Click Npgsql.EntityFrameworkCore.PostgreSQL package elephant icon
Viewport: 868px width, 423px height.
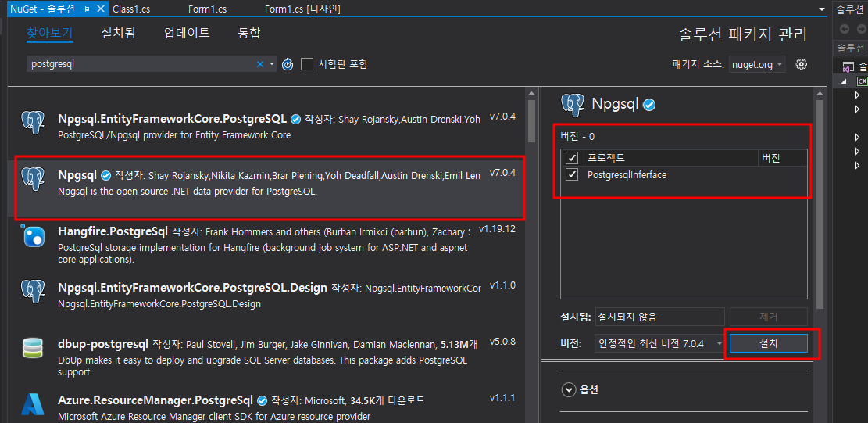tap(33, 123)
